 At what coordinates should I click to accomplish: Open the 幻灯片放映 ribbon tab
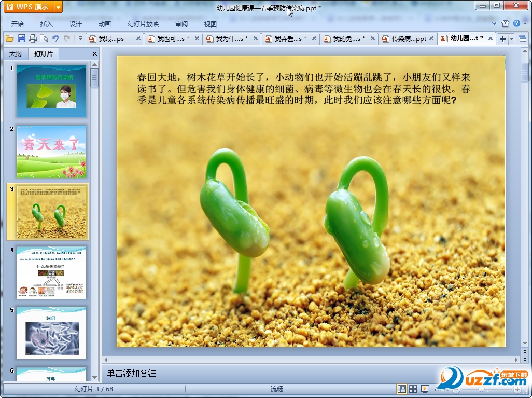[143, 24]
